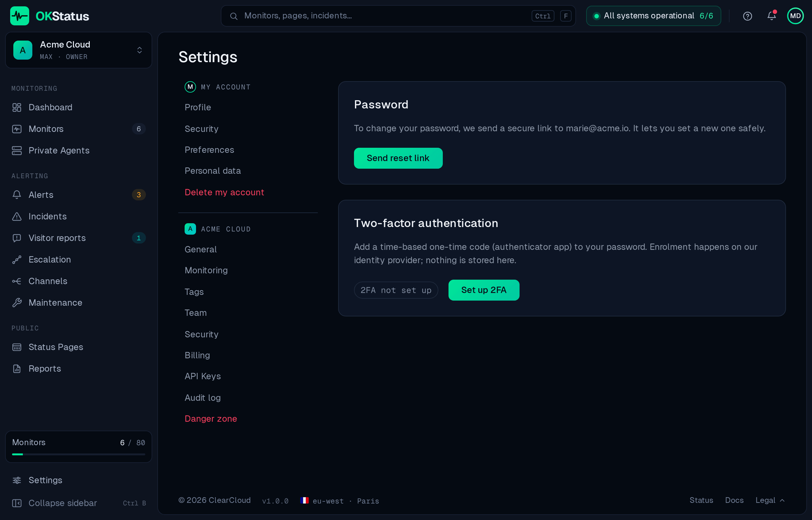Click the v1.0.0 version text
The height and width of the screenshot is (520, 812).
coord(275,501)
